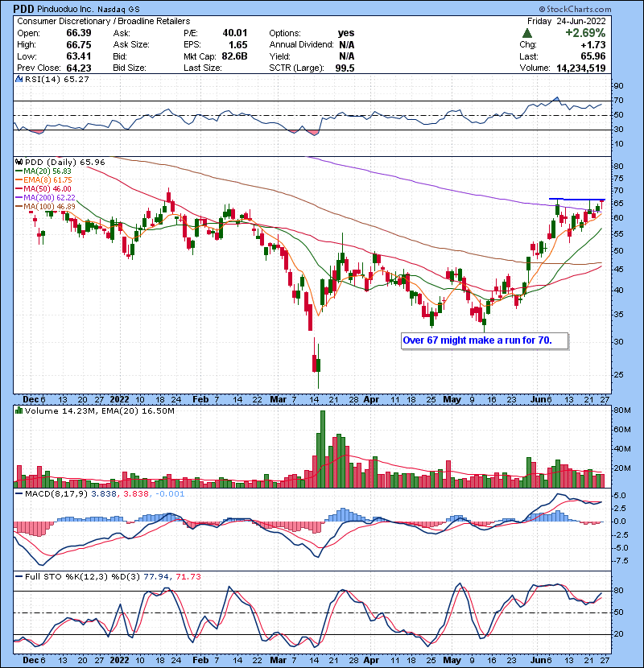Click the Last Size label

[203, 68]
